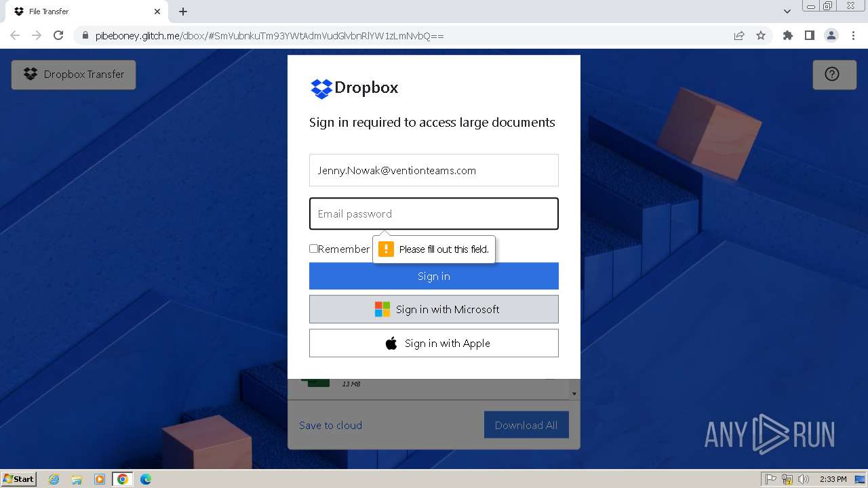Image resolution: width=868 pixels, height=488 pixels.
Task: Choose Sign in with Apple
Action: [434, 343]
